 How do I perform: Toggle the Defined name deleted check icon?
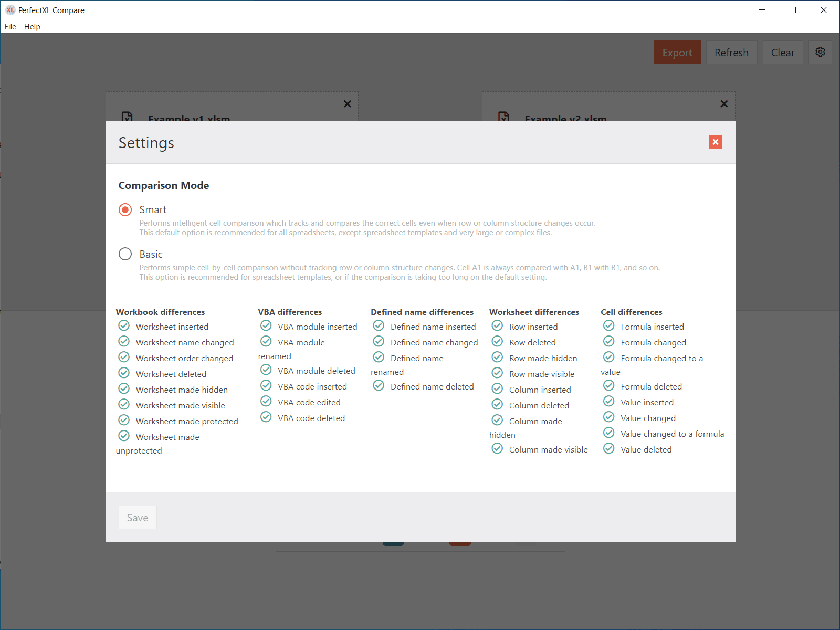pos(379,386)
